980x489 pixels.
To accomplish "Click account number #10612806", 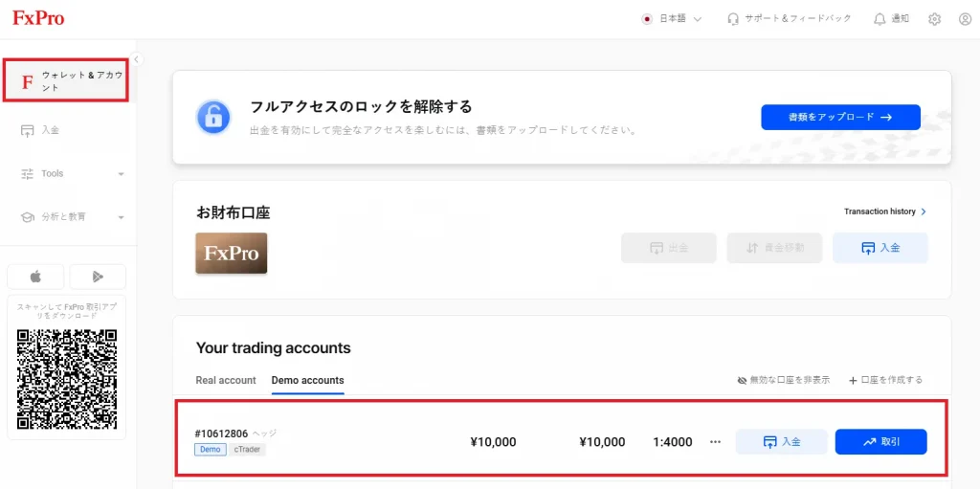I will (222, 433).
